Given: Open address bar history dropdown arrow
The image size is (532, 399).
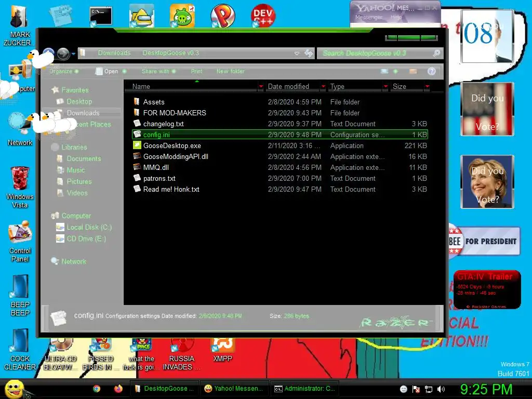Looking at the screenshot, I should click(x=297, y=54).
